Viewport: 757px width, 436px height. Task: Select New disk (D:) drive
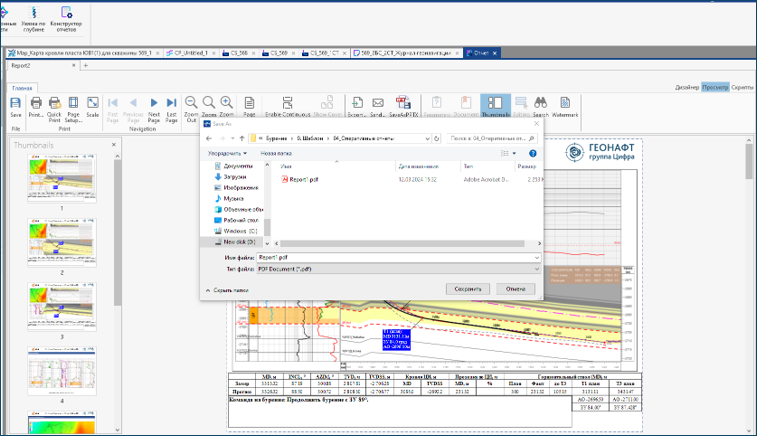coord(239,242)
